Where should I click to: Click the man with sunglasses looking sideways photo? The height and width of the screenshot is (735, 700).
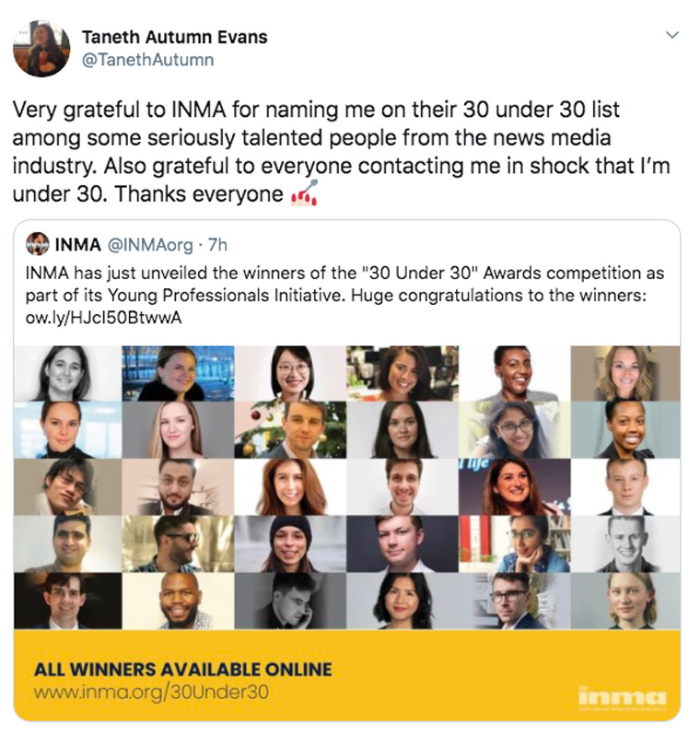(x=178, y=543)
